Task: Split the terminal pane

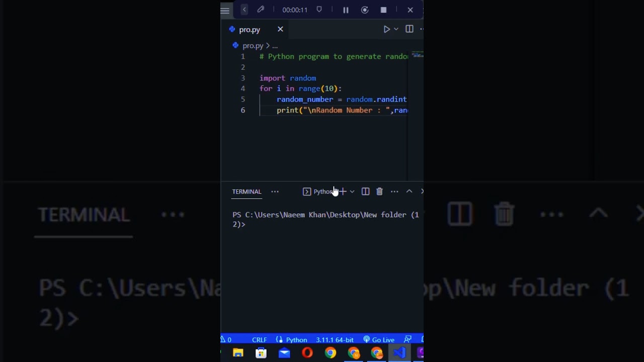Action: point(366,192)
